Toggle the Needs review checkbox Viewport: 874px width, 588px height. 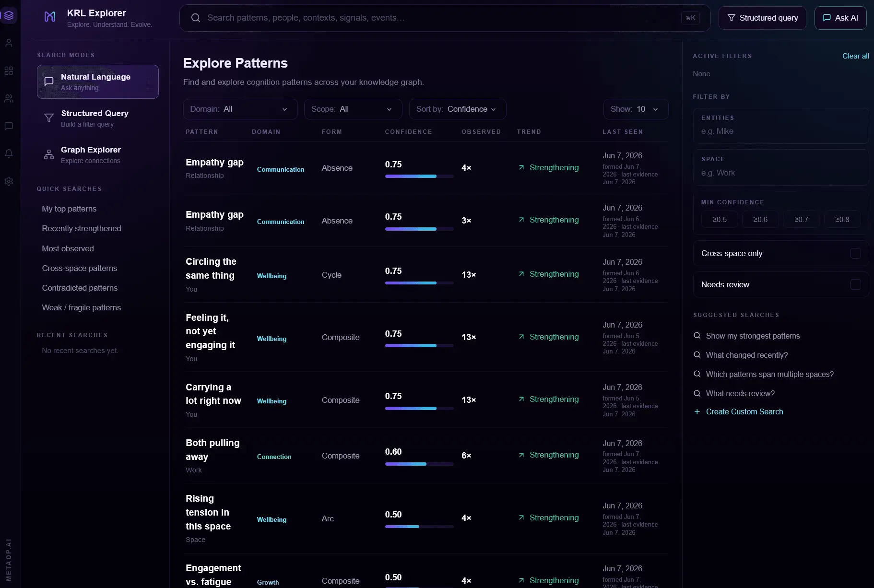click(855, 284)
